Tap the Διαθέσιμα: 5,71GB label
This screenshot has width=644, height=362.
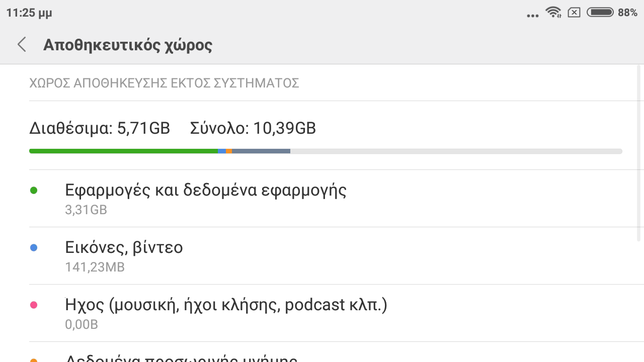click(x=100, y=129)
